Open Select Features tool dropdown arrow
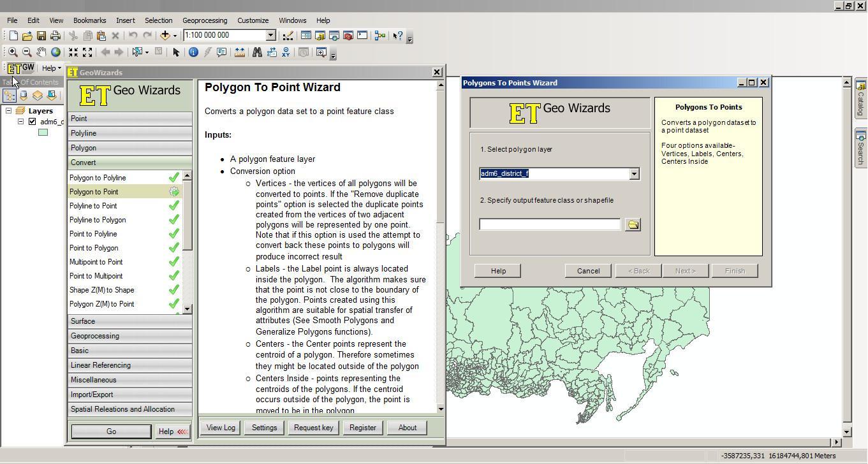The image size is (868, 464). tap(147, 52)
